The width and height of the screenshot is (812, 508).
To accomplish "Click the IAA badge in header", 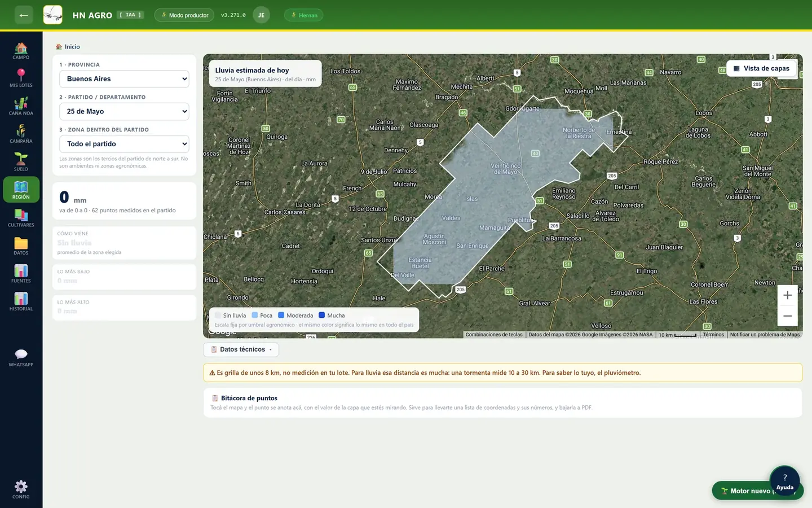I will point(130,15).
